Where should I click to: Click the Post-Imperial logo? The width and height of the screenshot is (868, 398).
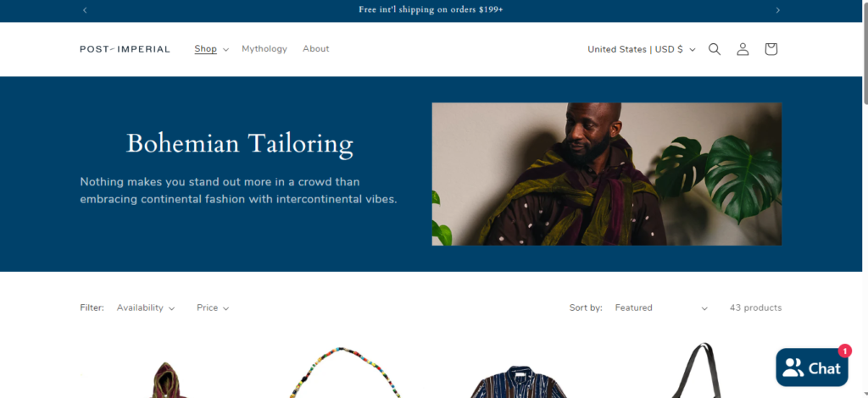125,49
